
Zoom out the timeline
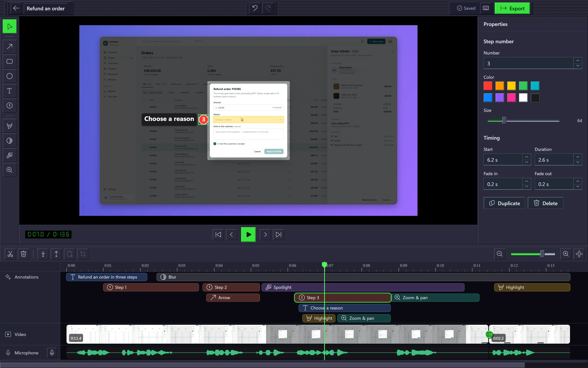coord(500,254)
